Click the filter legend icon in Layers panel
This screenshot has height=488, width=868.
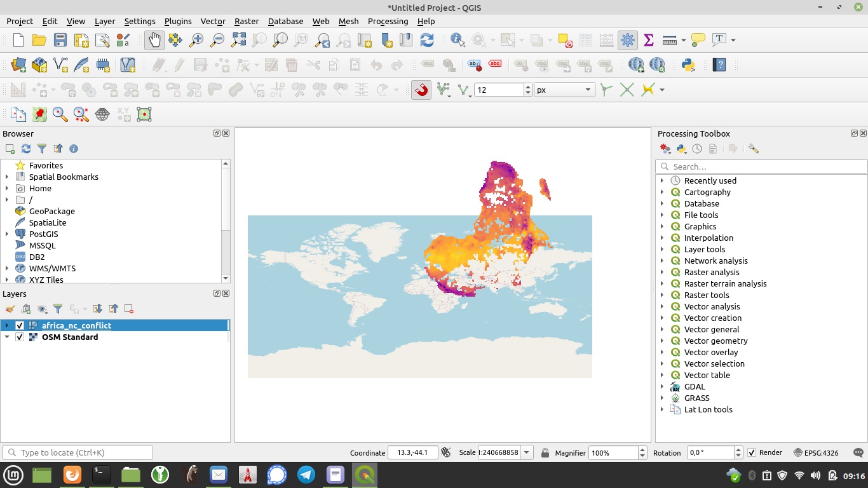point(58,309)
